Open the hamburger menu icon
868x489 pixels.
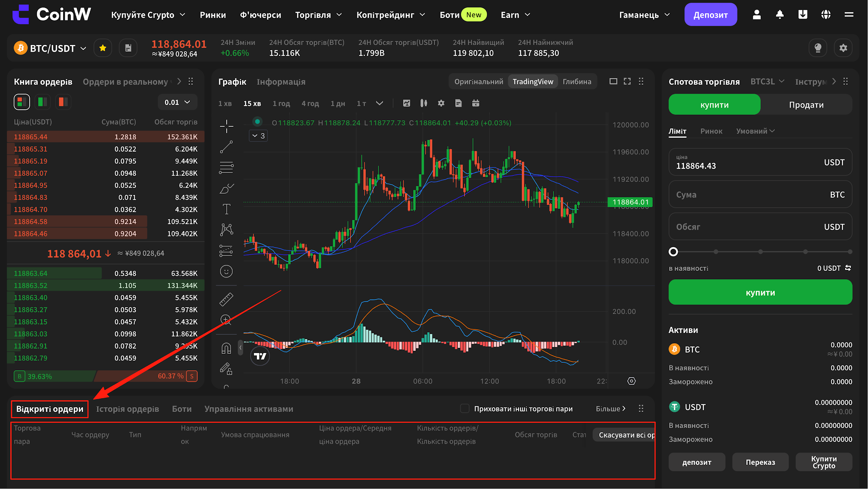[x=849, y=15]
